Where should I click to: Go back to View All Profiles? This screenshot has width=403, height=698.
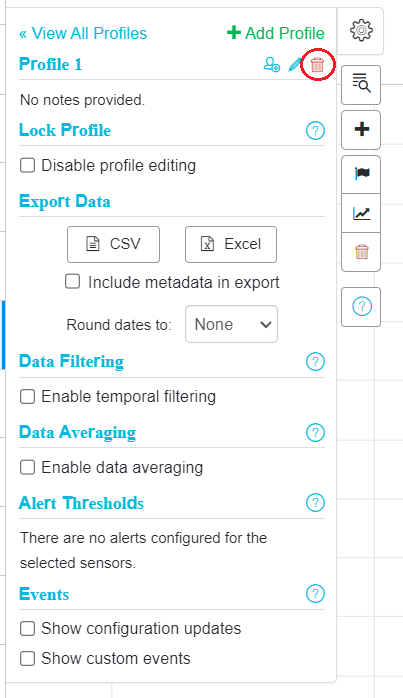coord(83,33)
